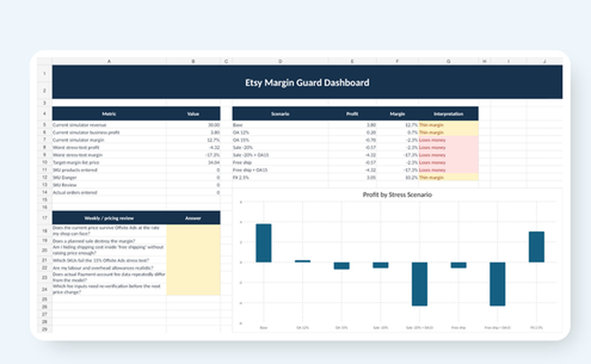Click the Base bar in the chart
The width and height of the screenshot is (591, 364).
(x=263, y=243)
